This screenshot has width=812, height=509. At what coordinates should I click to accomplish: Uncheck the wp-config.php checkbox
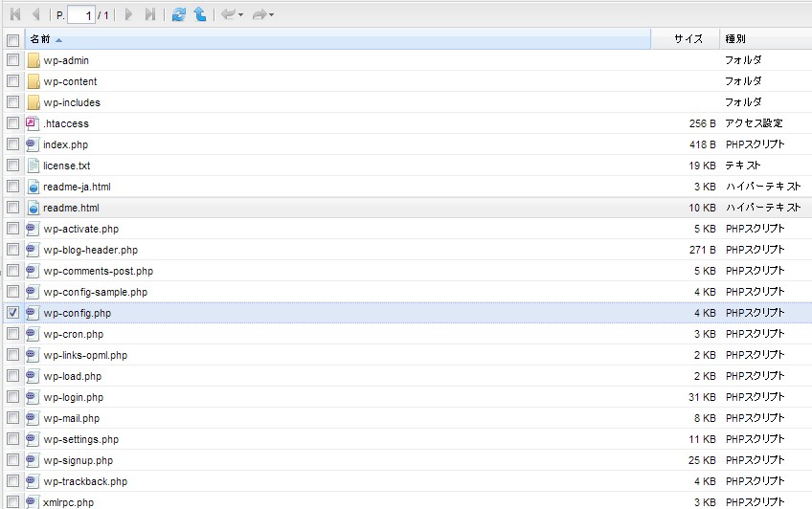pyautogui.click(x=12, y=313)
